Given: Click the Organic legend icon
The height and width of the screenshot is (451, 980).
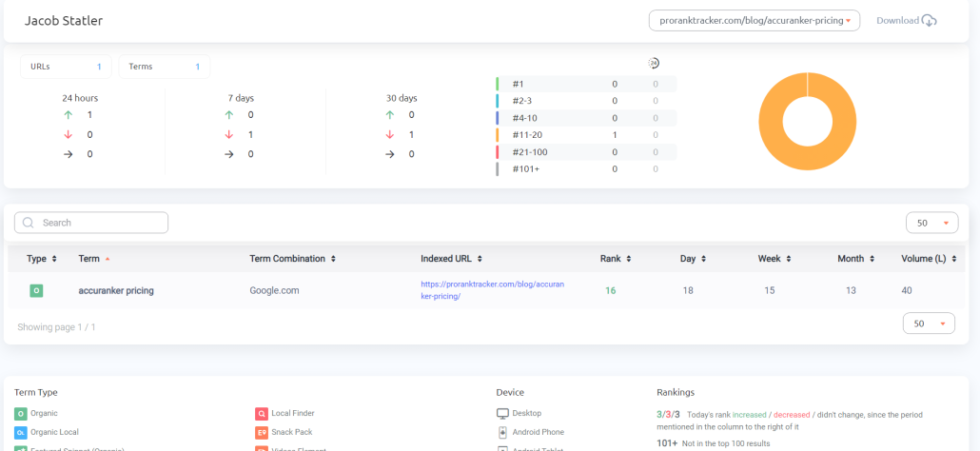Looking at the screenshot, I should coord(21,414).
